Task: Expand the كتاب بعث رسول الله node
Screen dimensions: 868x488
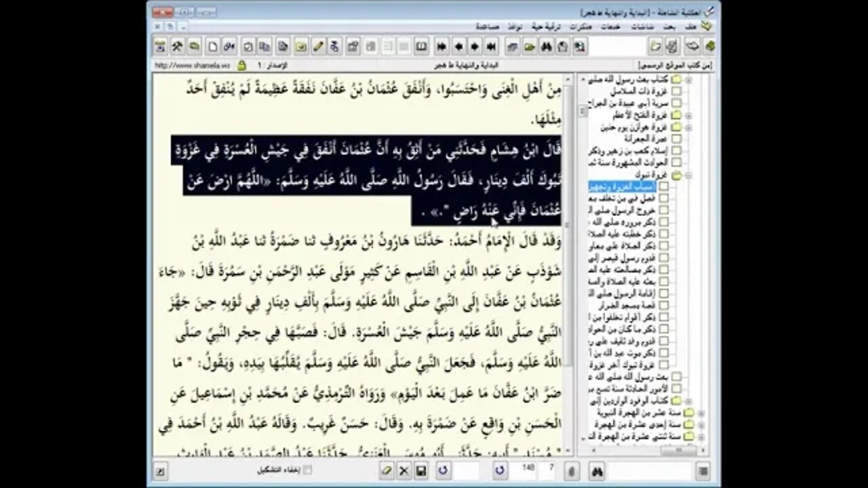Action: pyautogui.click(x=690, y=79)
